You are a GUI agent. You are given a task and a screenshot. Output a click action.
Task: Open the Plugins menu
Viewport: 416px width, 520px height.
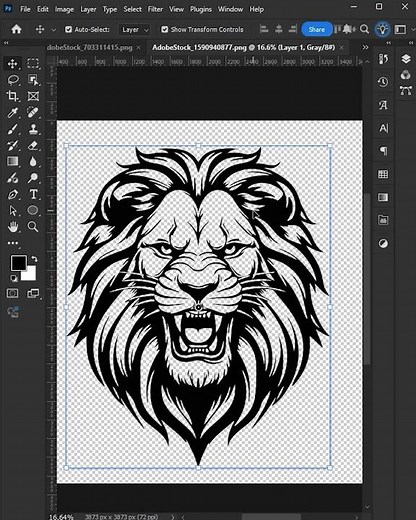(x=201, y=9)
